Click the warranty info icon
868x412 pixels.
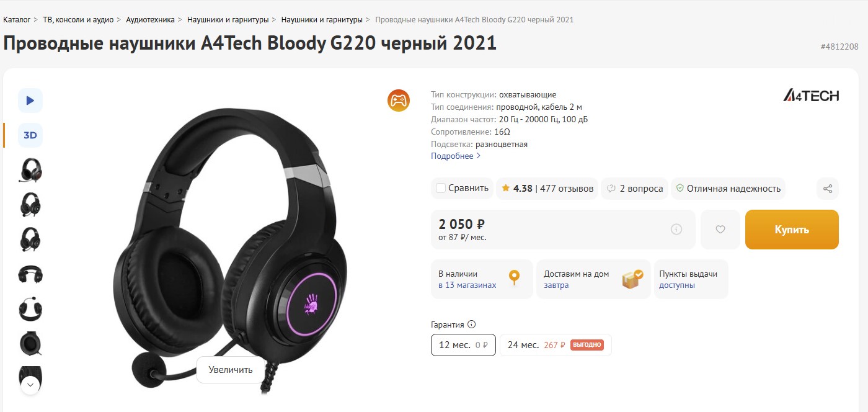point(472,325)
